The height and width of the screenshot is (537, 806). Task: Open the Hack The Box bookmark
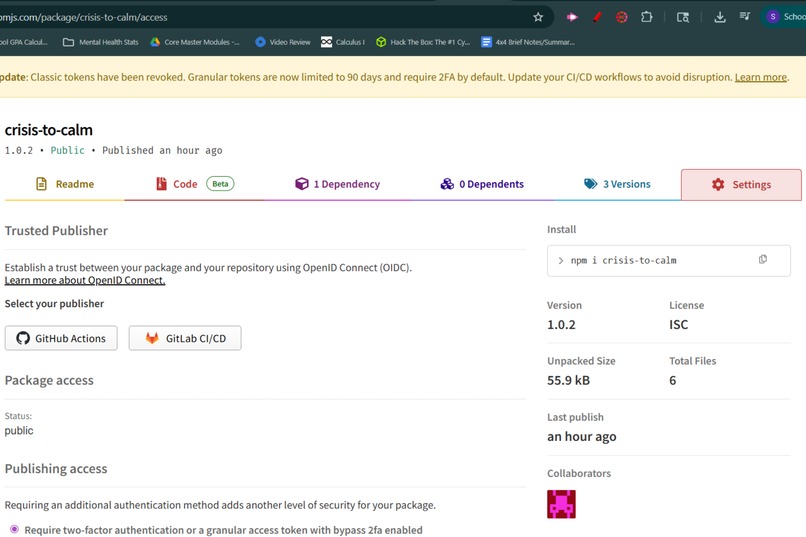pos(423,42)
